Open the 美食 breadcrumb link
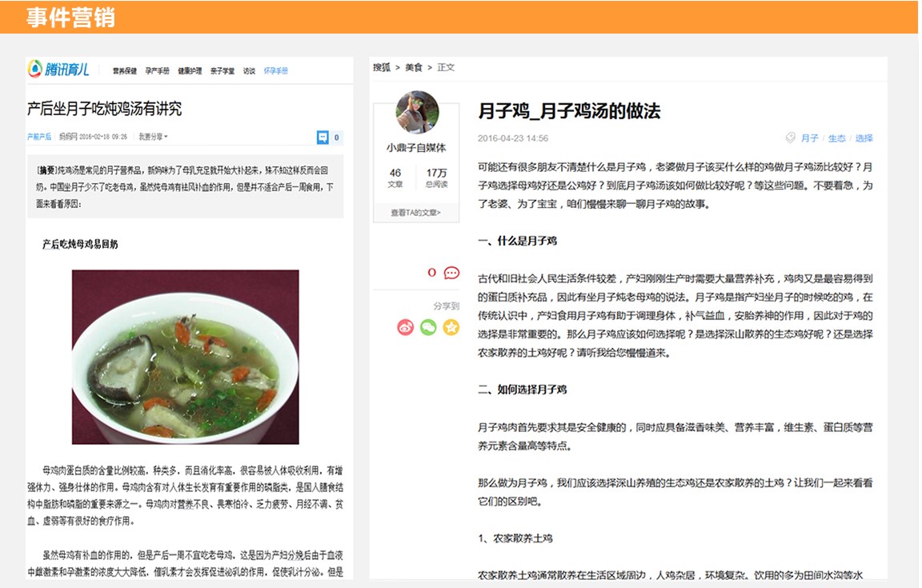The height and width of the screenshot is (588, 922). [x=413, y=68]
